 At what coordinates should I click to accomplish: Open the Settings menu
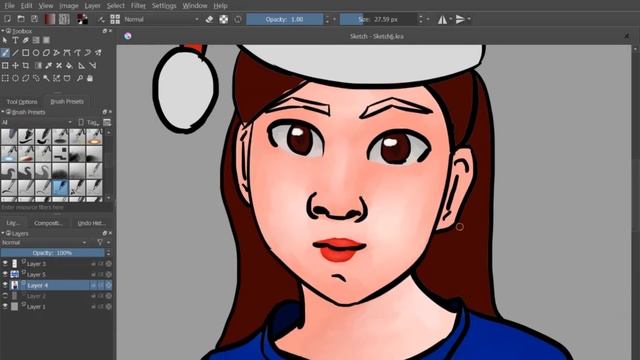164,6
